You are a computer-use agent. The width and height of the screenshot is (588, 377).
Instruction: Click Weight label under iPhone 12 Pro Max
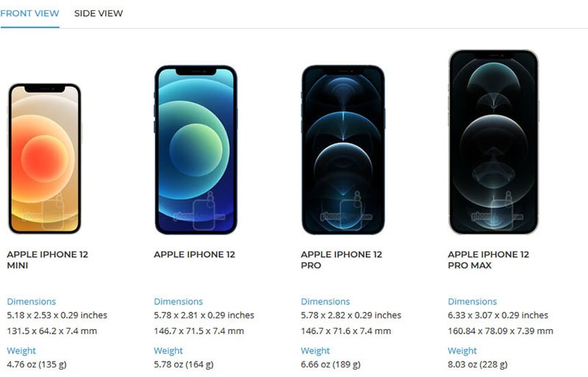coord(462,351)
